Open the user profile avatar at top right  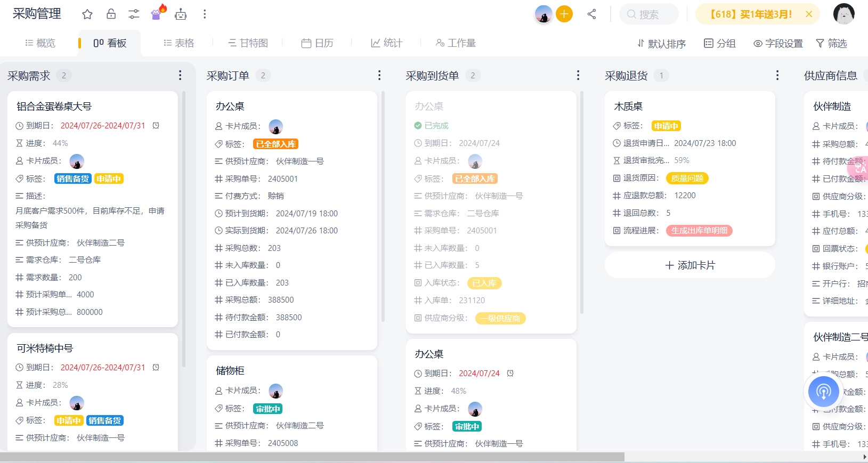[844, 14]
